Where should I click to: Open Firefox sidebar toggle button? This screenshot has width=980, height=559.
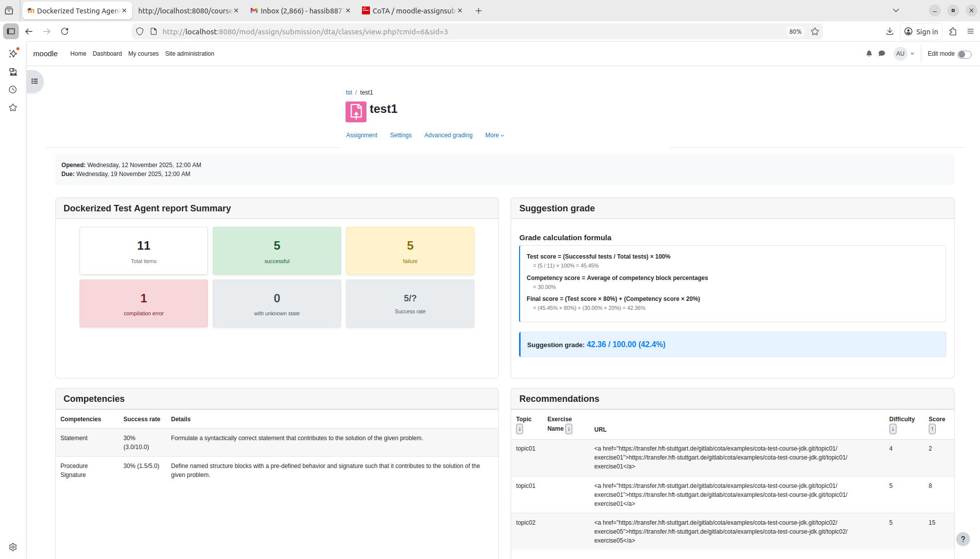pos(11,31)
